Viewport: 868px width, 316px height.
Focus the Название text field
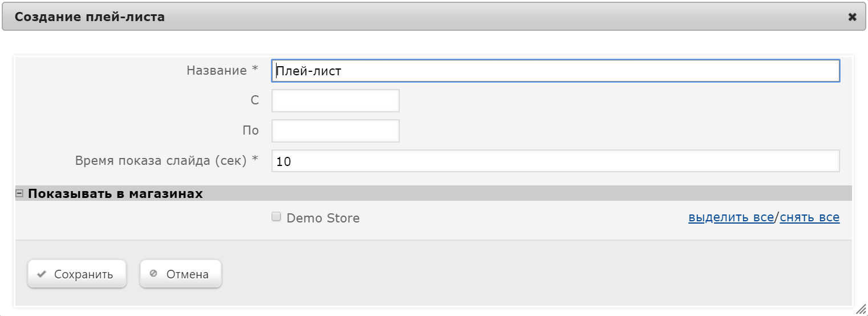(x=555, y=71)
